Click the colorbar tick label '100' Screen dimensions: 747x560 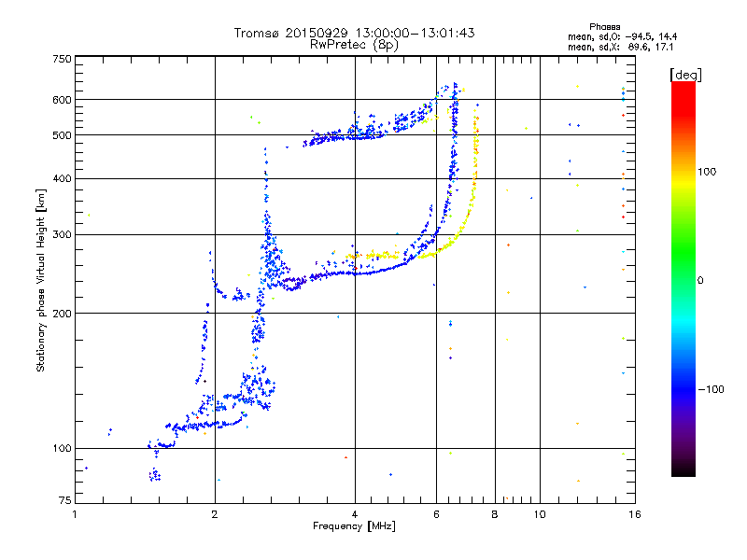coord(707,172)
